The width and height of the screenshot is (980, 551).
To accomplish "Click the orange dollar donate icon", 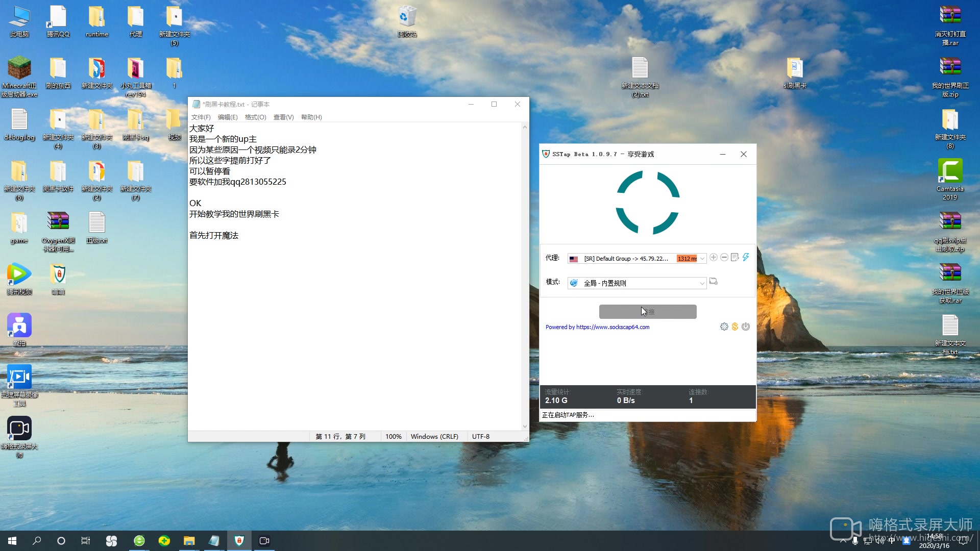I will pos(735,327).
